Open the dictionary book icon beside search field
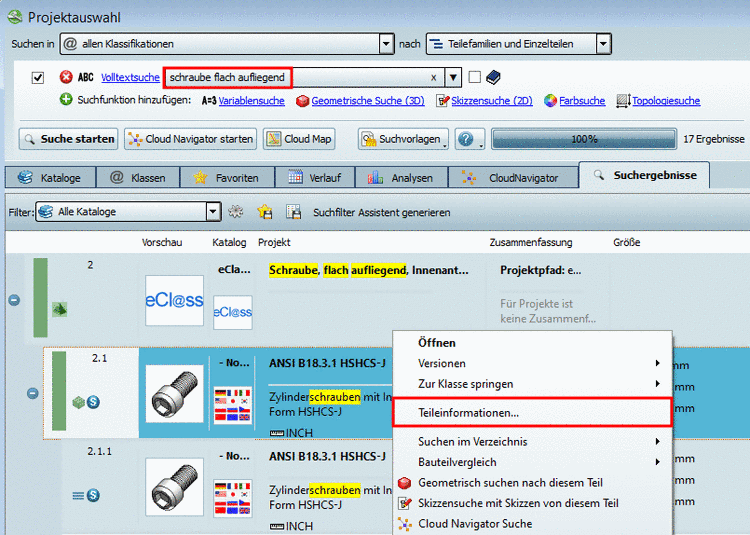This screenshot has width=750, height=535. coord(493,77)
